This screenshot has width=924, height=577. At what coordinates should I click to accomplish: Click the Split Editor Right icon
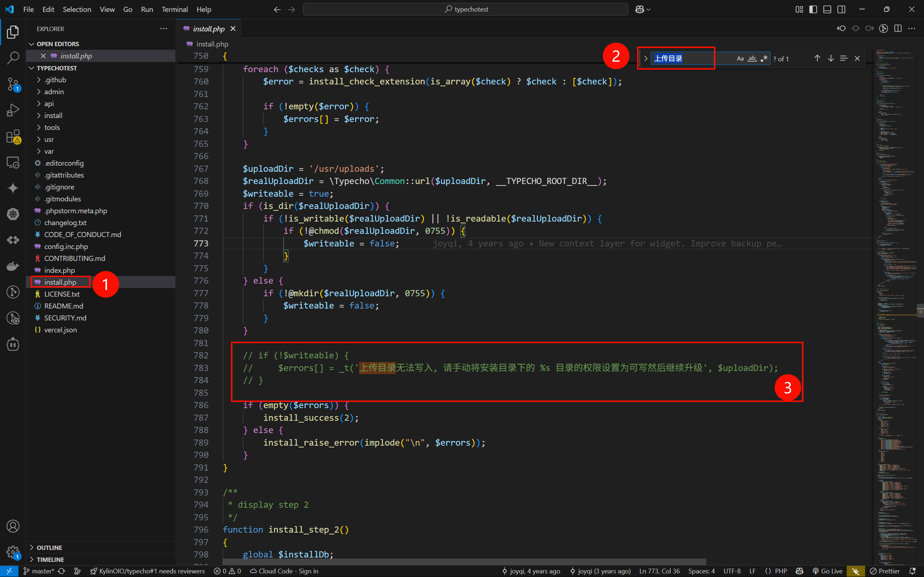pos(898,29)
